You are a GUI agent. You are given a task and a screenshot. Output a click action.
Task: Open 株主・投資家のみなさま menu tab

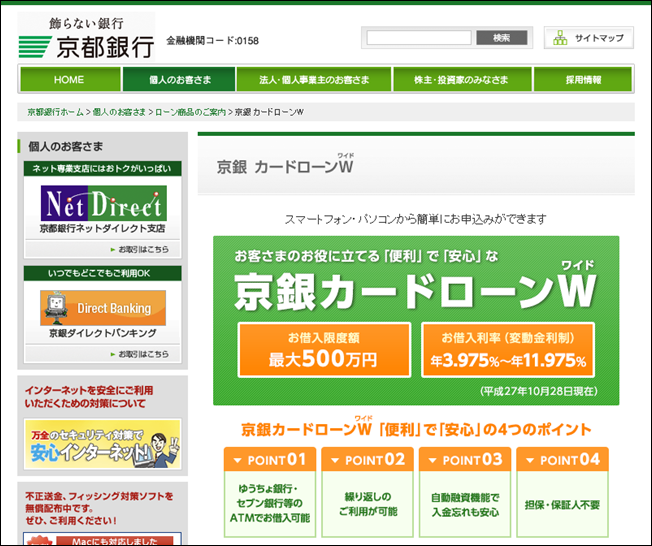[x=462, y=79]
